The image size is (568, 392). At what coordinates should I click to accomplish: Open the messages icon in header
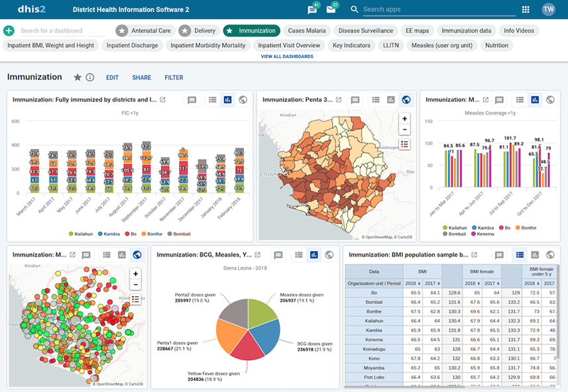point(312,9)
